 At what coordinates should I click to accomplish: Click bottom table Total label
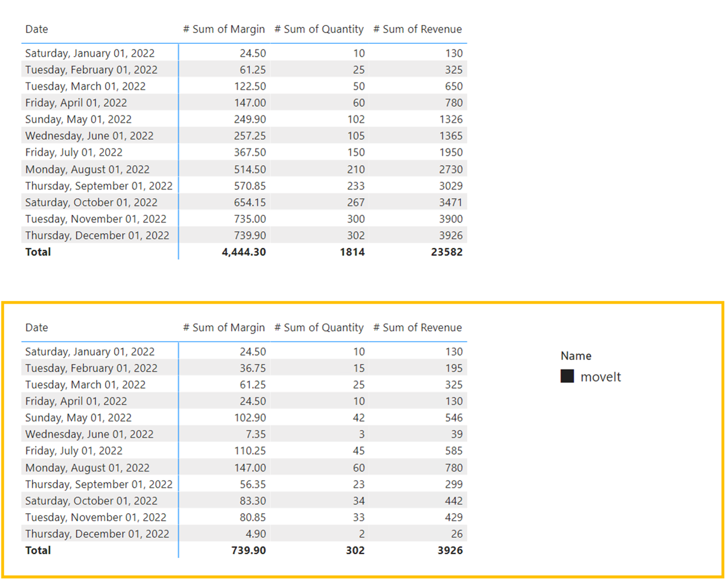pyautogui.click(x=38, y=550)
